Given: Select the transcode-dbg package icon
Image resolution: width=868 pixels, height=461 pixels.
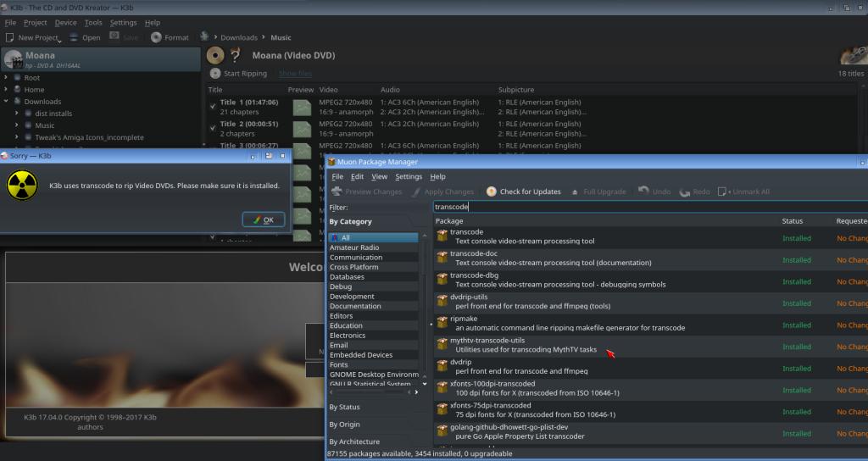Looking at the screenshot, I should coord(442,279).
